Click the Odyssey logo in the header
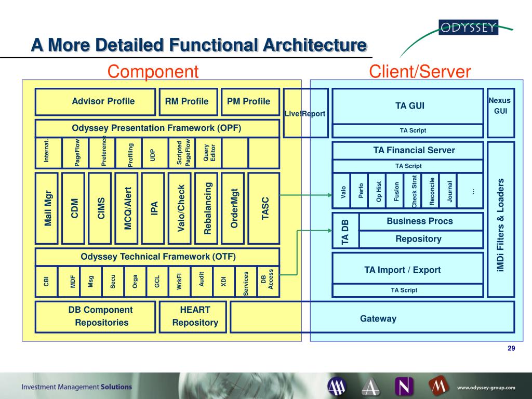Screen dimensions: 532x399 (469, 28)
